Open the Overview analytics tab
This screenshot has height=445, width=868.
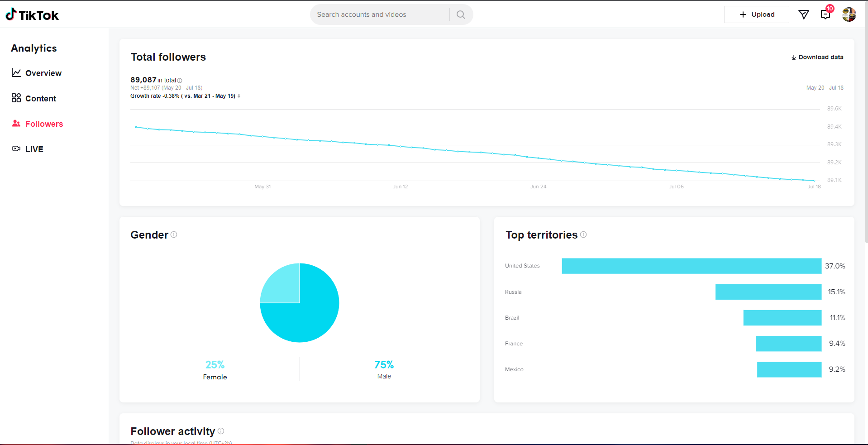tap(37, 73)
